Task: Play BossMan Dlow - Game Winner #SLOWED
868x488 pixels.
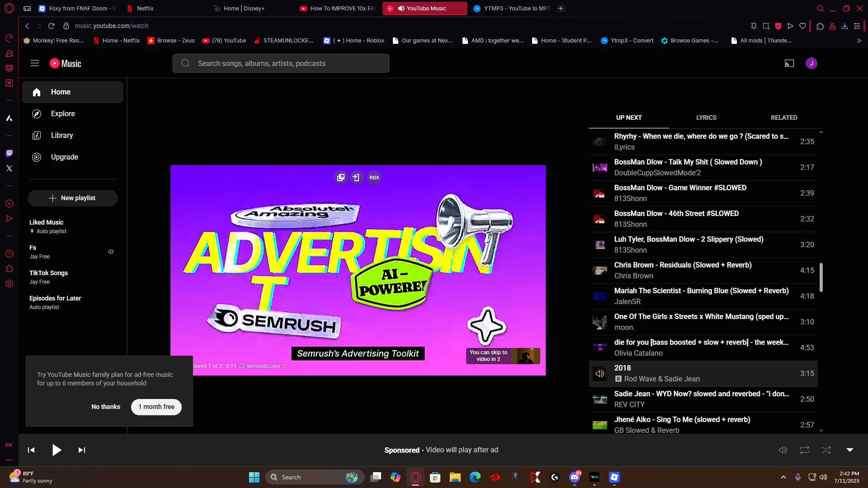Action: point(703,193)
